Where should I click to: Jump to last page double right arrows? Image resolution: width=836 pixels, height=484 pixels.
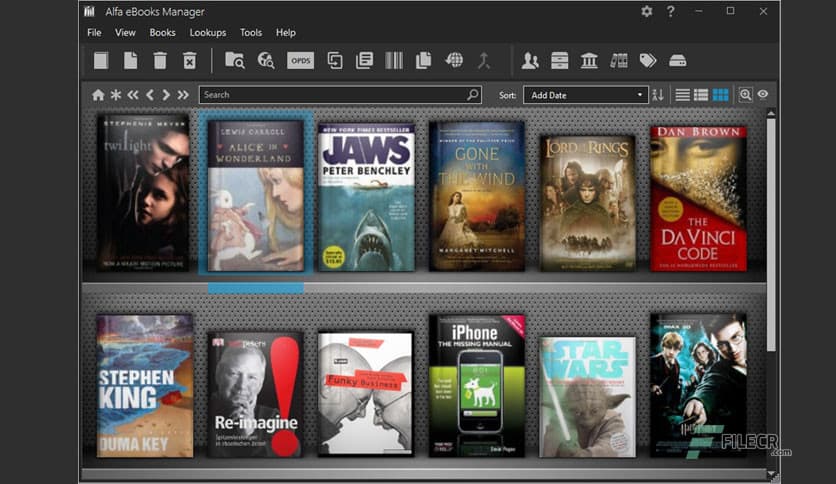pyautogui.click(x=183, y=95)
